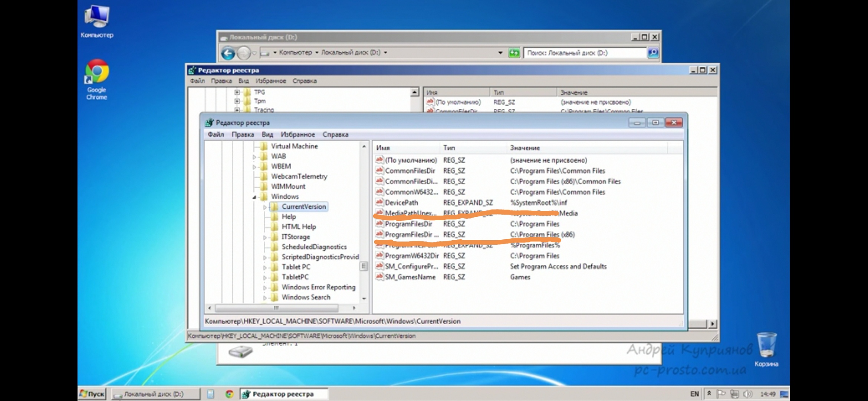
Task: Click the Пуск start button
Action: coord(92,394)
